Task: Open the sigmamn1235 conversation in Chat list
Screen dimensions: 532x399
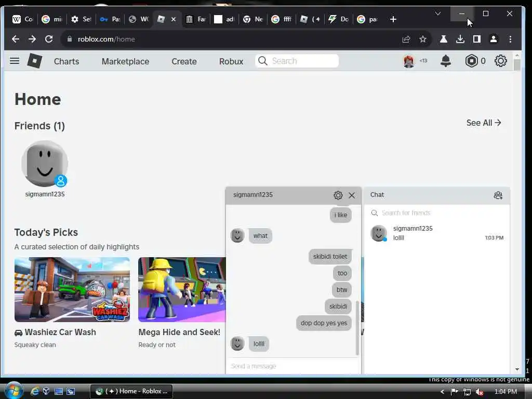Action: click(x=437, y=233)
